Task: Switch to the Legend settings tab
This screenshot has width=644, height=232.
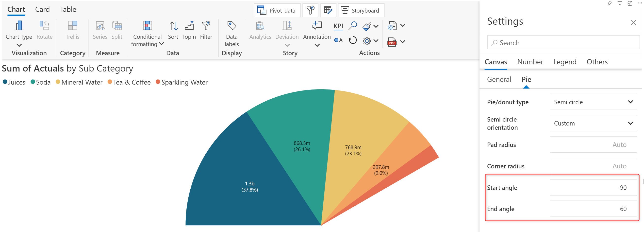Action: [564, 62]
